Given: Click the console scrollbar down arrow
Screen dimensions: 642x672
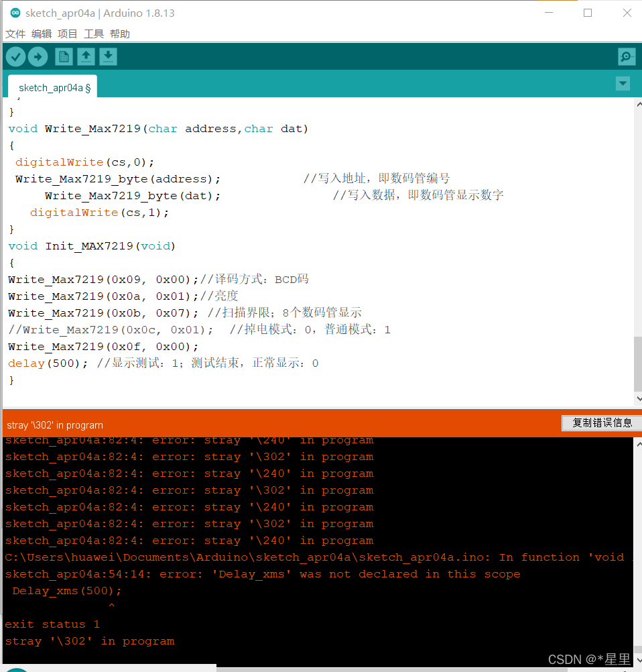Looking at the screenshot, I should [639, 661].
